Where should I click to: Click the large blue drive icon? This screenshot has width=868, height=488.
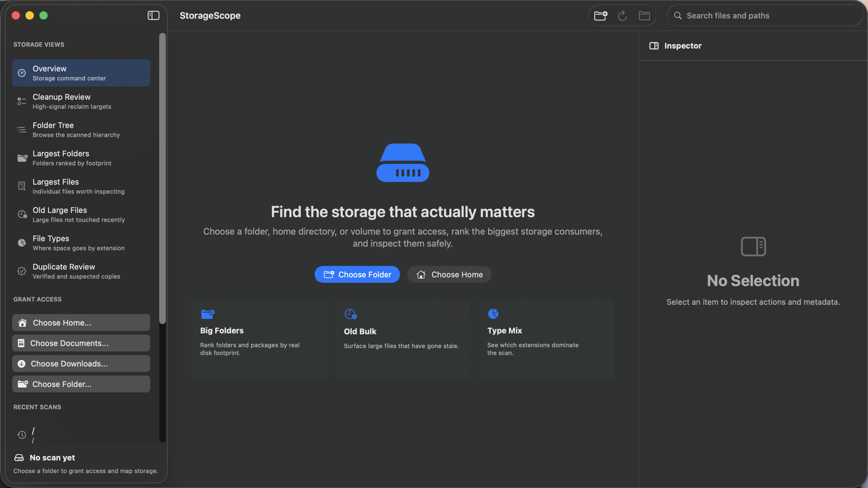coord(403,163)
